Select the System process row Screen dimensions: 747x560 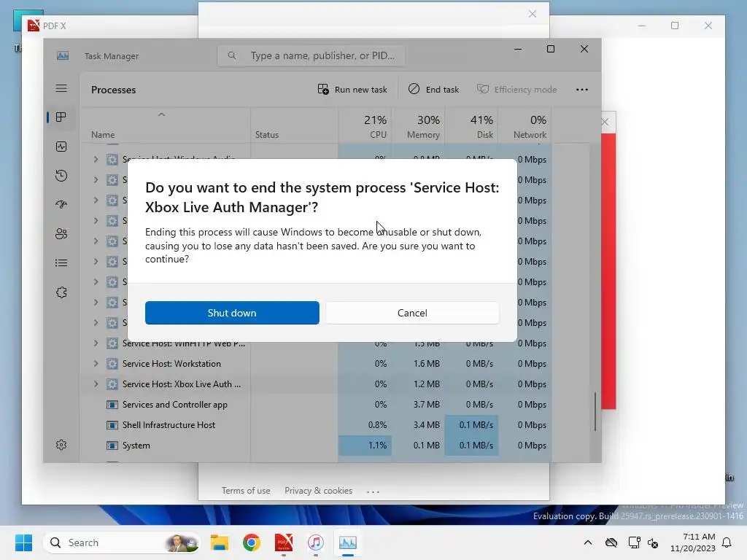(x=315, y=446)
